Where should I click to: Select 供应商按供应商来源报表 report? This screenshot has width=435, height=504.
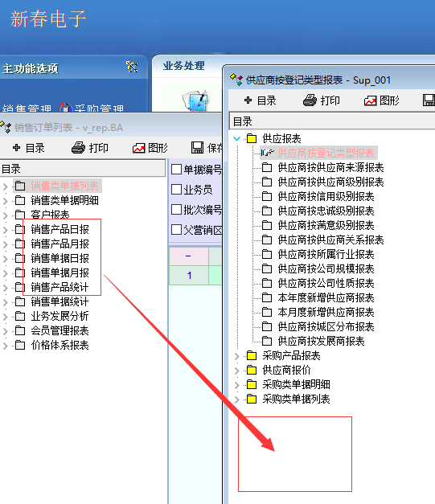330,167
